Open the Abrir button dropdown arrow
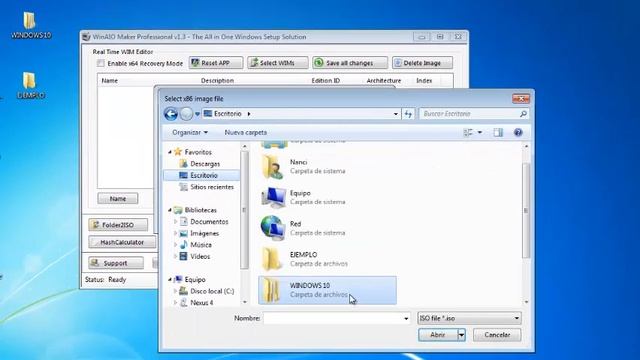Screen dimensions: 640x360 [461, 335]
